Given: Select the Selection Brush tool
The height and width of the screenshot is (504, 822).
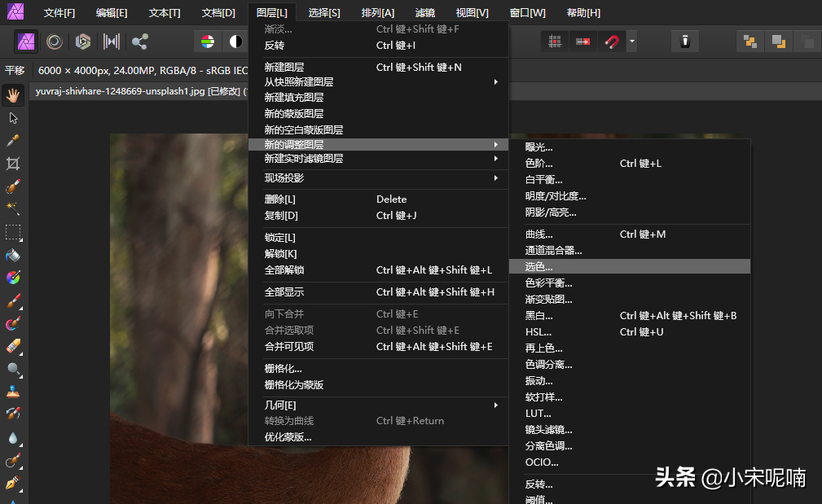Looking at the screenshot, I should pos(13,186).
